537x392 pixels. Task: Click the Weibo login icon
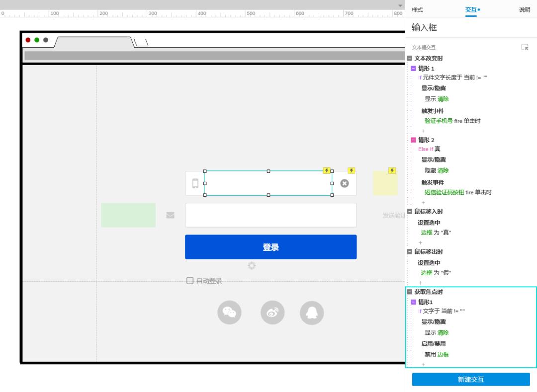point(272,313)
